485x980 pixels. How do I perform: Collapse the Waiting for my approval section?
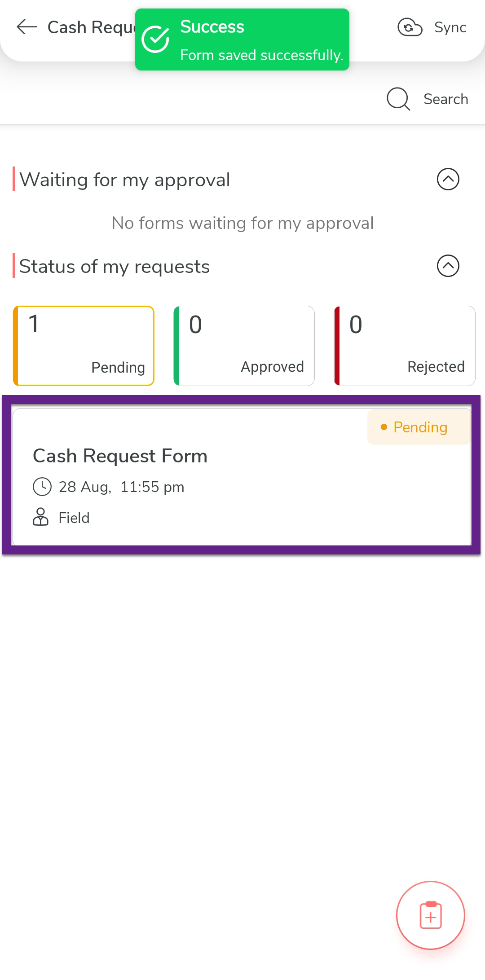click(x=448, y=180)
